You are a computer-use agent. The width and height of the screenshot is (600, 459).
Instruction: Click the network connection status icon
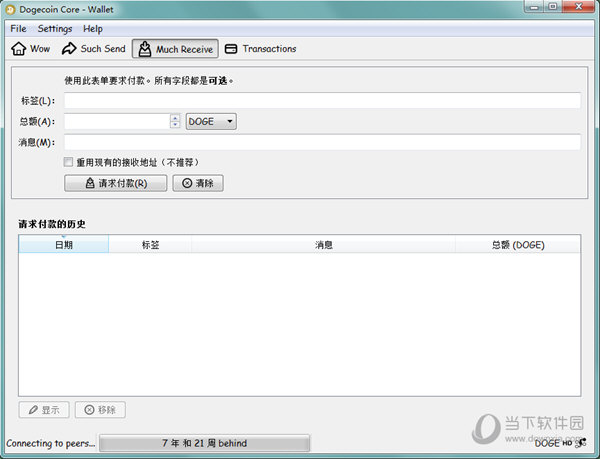(580, 443)
